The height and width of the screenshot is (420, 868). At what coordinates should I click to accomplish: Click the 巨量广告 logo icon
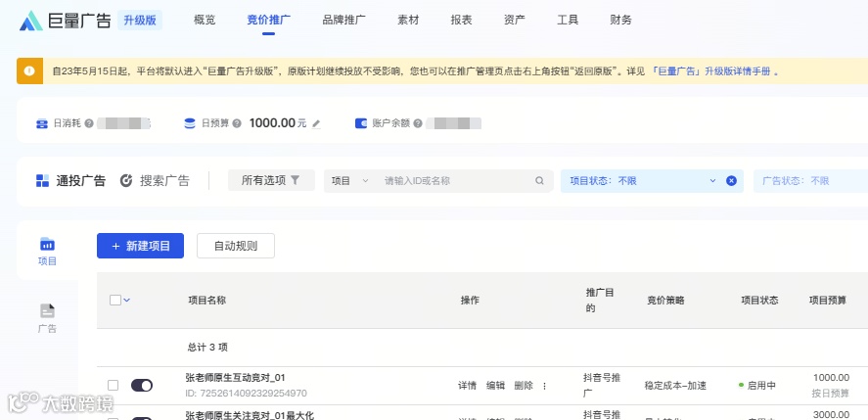(x=31, y=22)
